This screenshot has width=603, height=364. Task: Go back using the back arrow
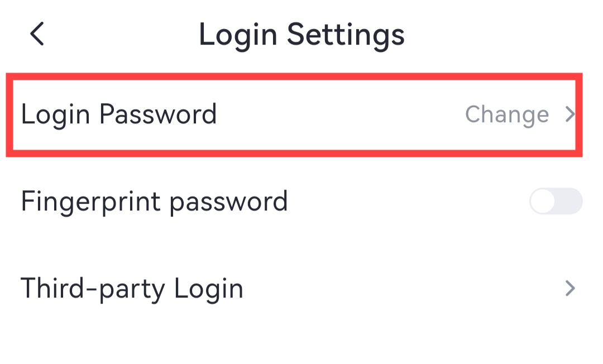click(x=37, y=34)
